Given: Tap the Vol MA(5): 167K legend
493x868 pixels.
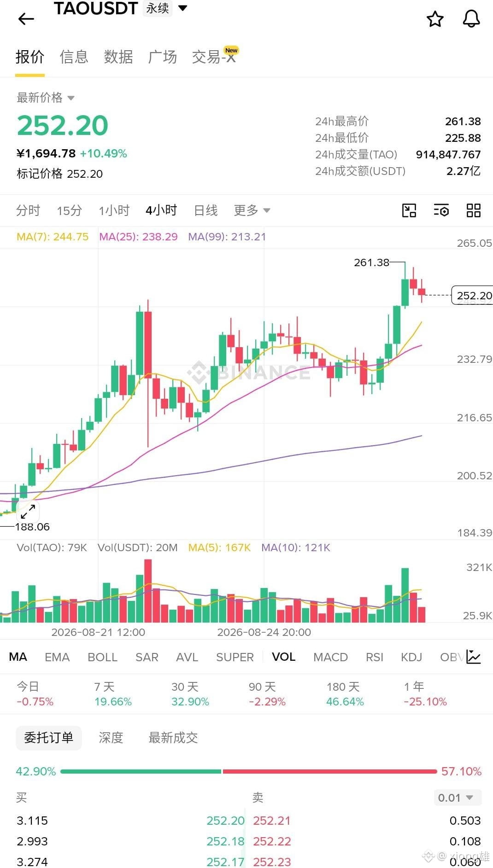Looking at the screenshot, I should pos(219,548).
